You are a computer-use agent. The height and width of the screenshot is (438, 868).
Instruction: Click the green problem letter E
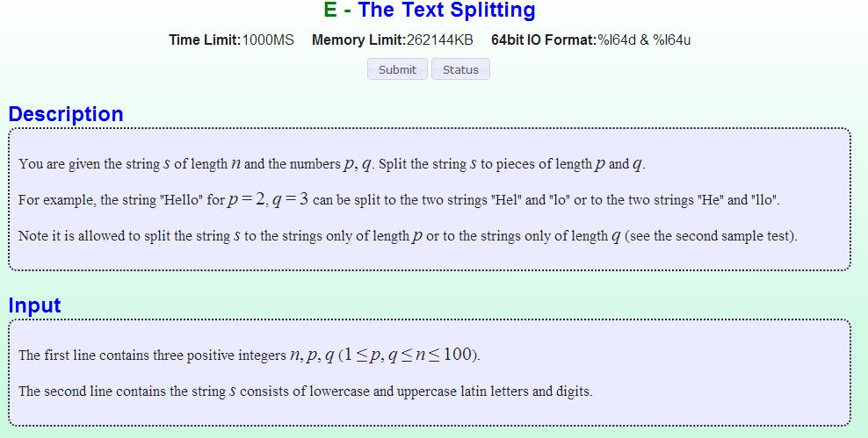click(x=330, y=11)
